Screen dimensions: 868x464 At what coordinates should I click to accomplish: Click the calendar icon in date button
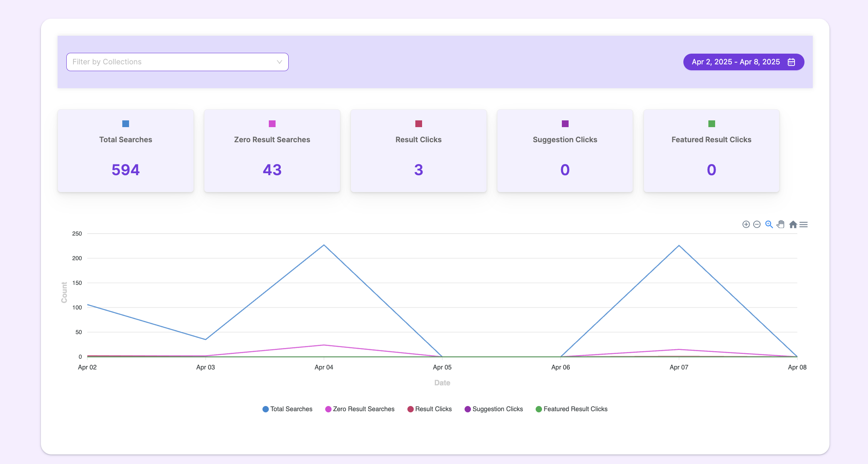[x=791, y=62]
